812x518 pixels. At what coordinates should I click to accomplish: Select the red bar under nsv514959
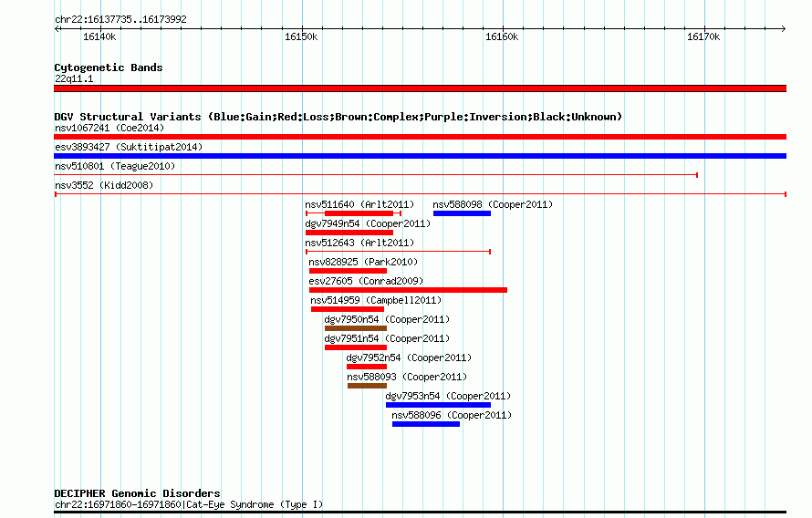tap(348, 309)
